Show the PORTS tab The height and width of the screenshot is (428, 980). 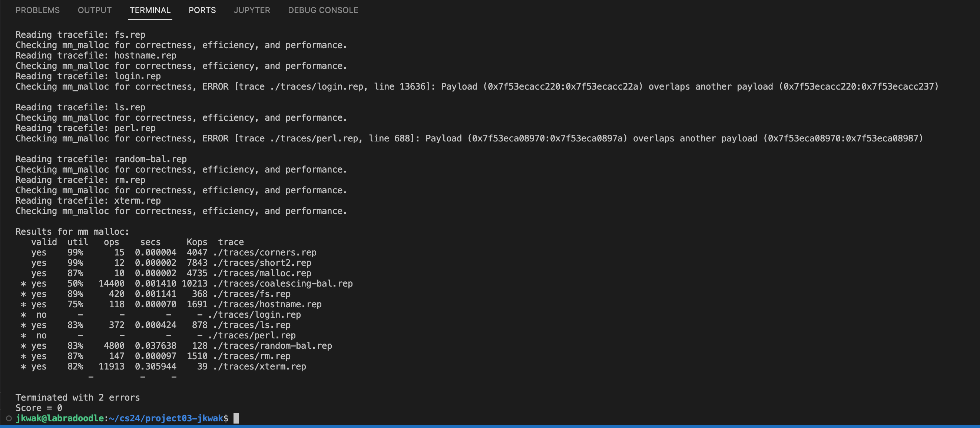[x=202, y=10]
